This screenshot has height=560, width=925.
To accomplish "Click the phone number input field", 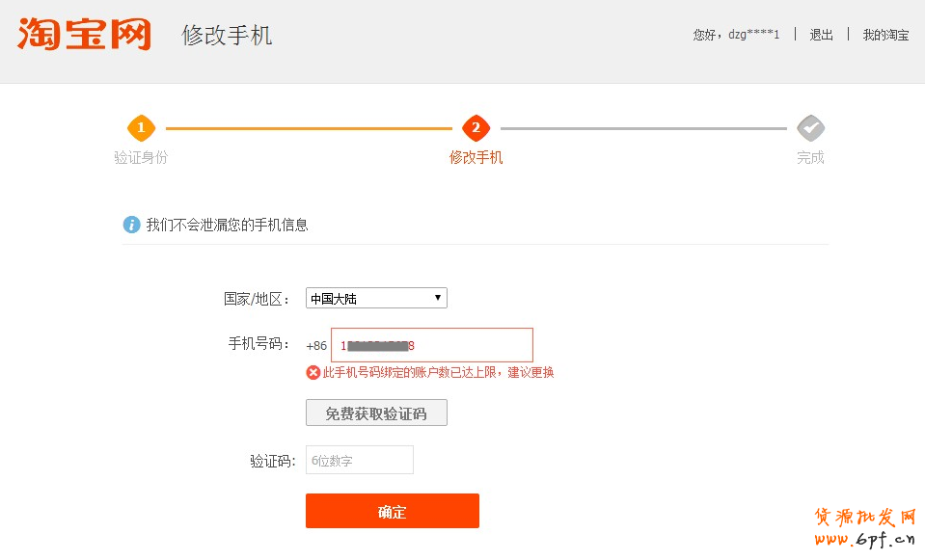I will [431, 345].
